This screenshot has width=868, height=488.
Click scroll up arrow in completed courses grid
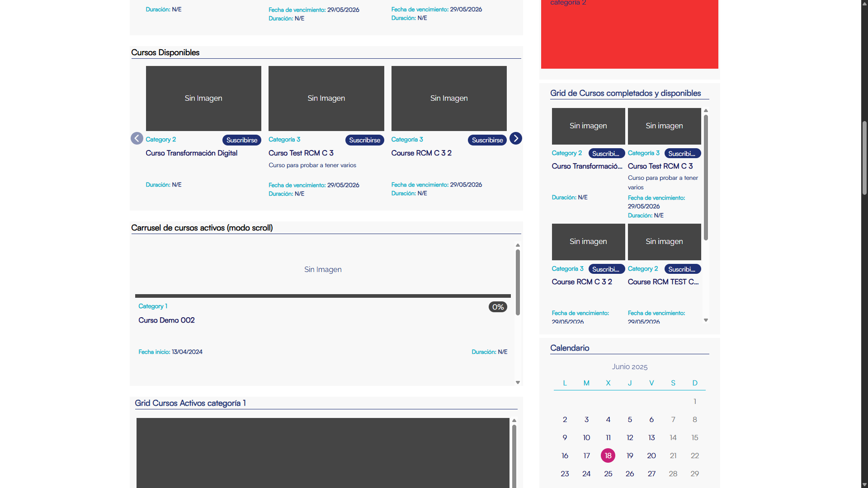706,111
